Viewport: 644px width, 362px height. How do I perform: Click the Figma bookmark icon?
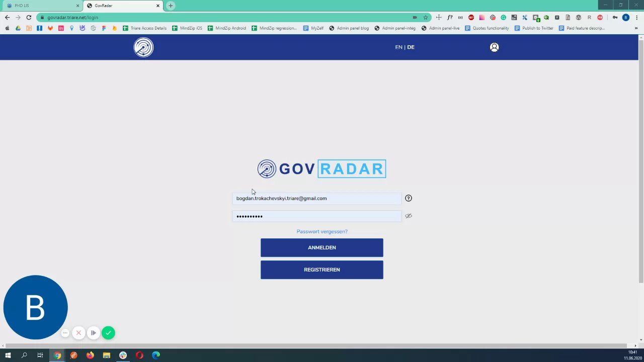coord(104,28)
